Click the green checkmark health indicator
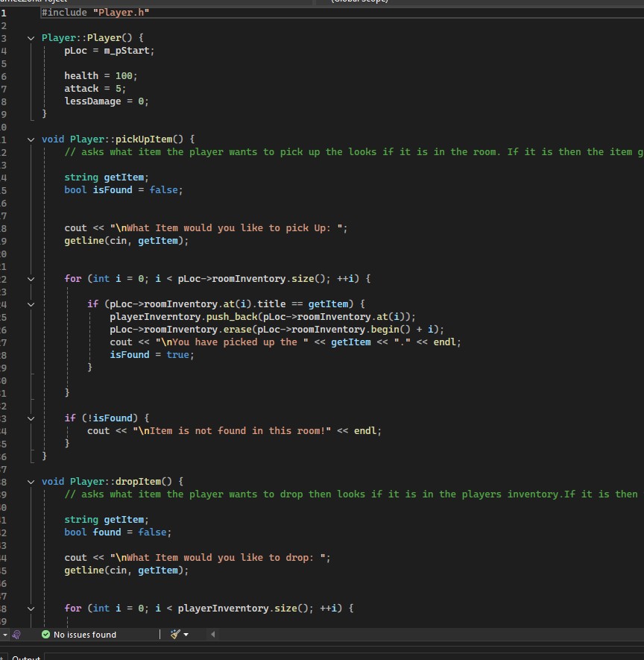The width and height of the screenshot is (644, 660). pyautogui.click(x=46, y=635)
